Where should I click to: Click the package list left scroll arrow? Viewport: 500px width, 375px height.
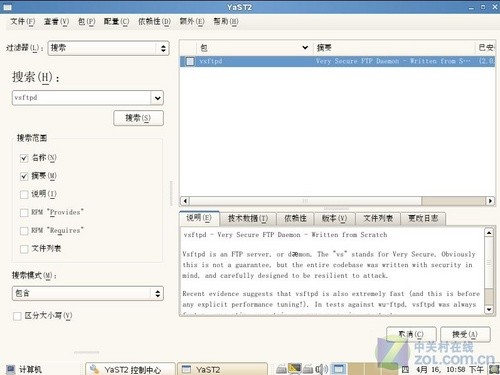[185, 201]
